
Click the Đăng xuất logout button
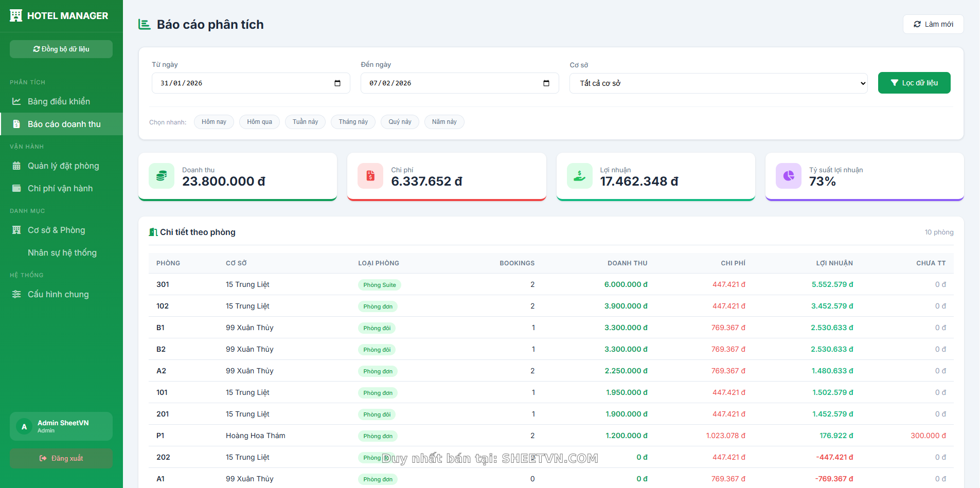61,458
